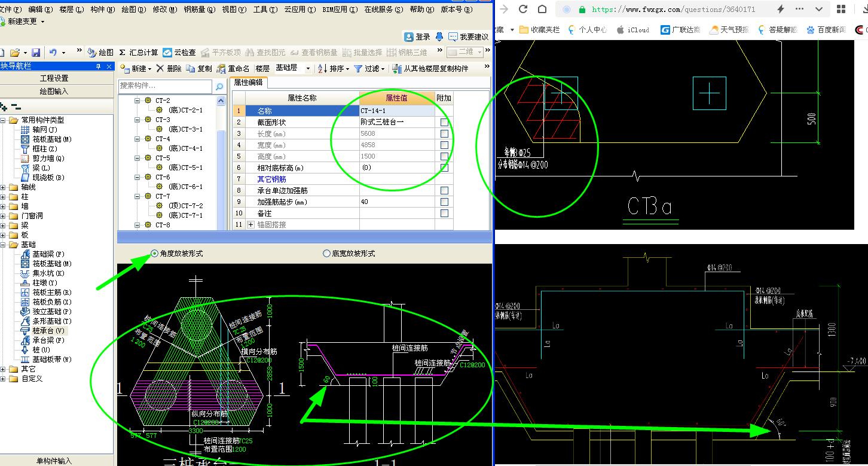Open the 工具(T) menu

click(x=265, y=10)
